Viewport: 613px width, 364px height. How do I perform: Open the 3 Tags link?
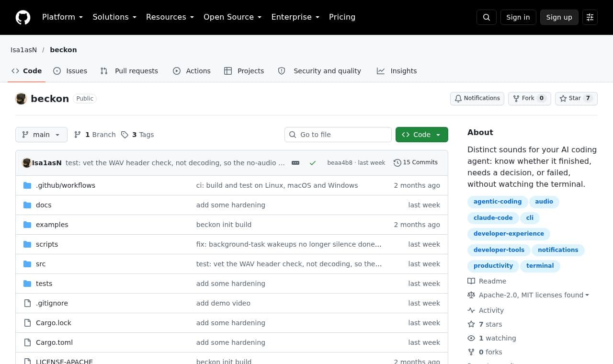click(x=137, y=135)
